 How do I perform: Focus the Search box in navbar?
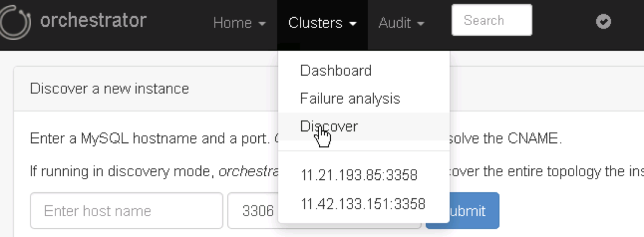[491, 20]
